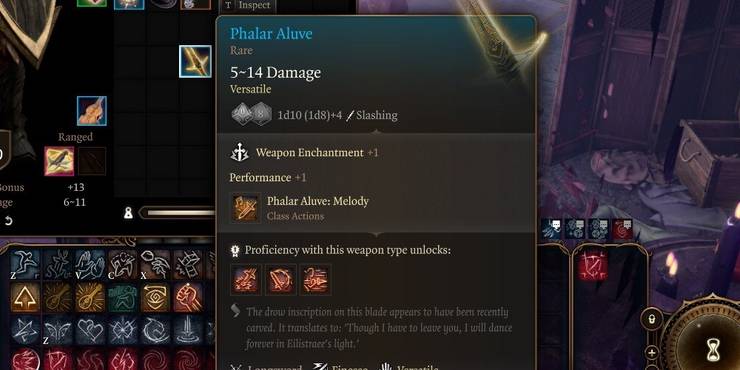Use the Jump action on hotbar
Screen dimensions: 740x370
[25, 265]
